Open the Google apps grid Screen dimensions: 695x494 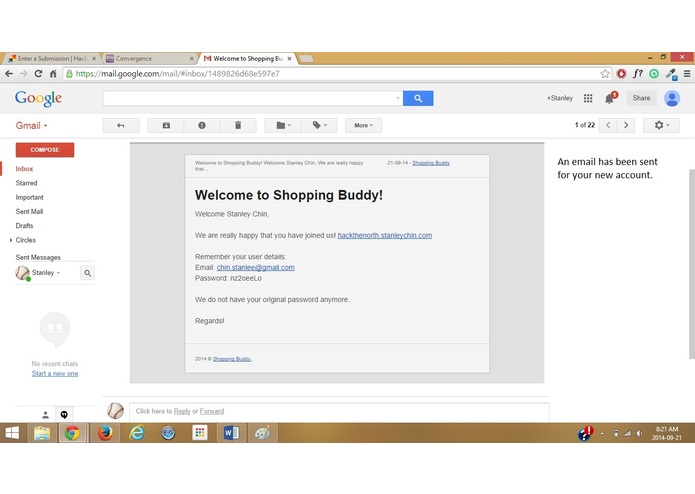[588, 98]
